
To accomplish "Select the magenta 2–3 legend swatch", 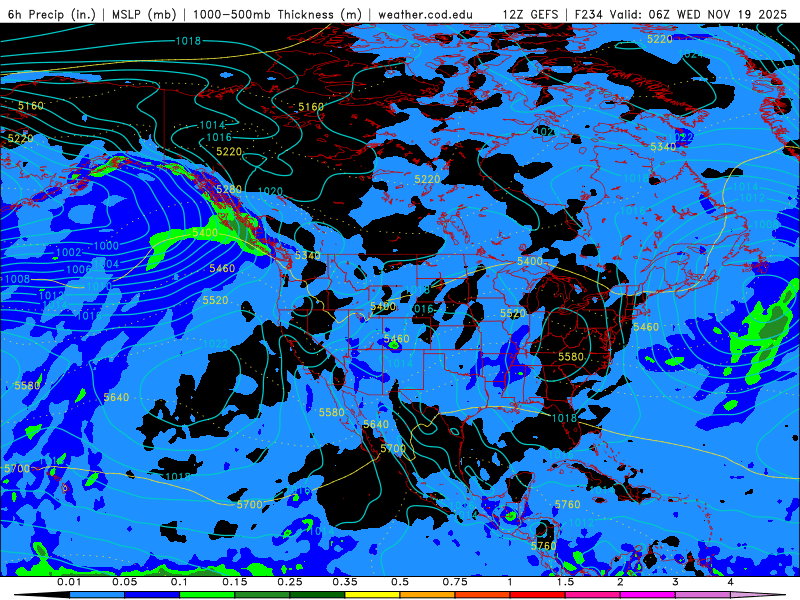I will pyautogui.click(x=648, y=595).
